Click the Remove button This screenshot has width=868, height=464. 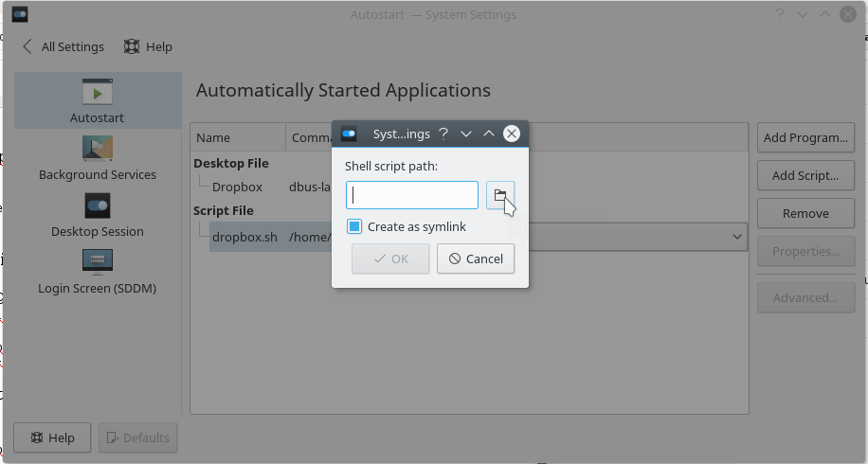[805, 213]
